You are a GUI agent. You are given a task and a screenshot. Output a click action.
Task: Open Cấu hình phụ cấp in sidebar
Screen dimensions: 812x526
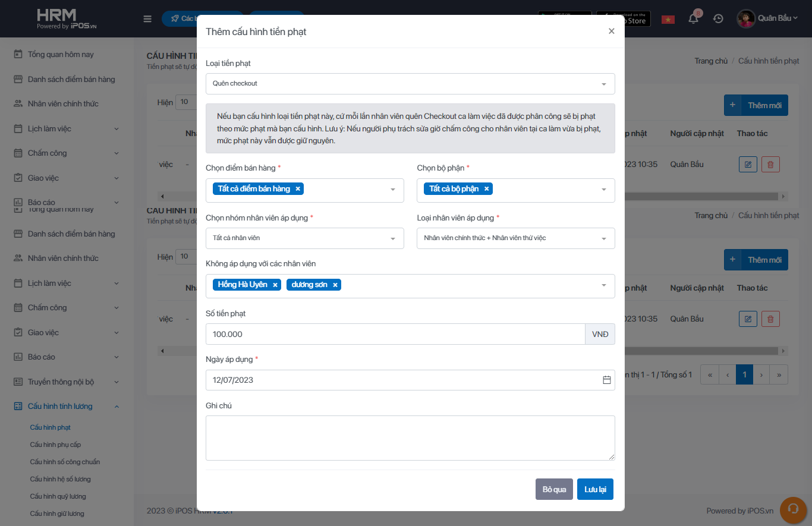tap(55, 445)
